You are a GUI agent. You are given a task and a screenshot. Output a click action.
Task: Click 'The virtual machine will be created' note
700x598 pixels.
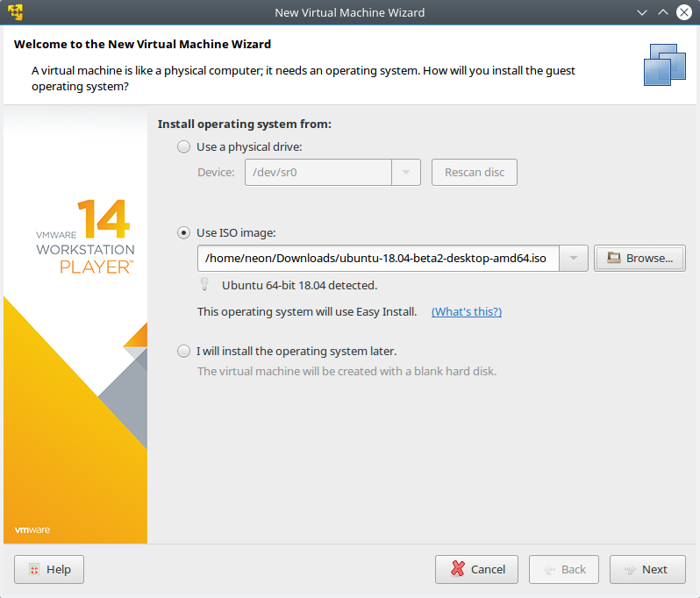[x=346, y=371]
